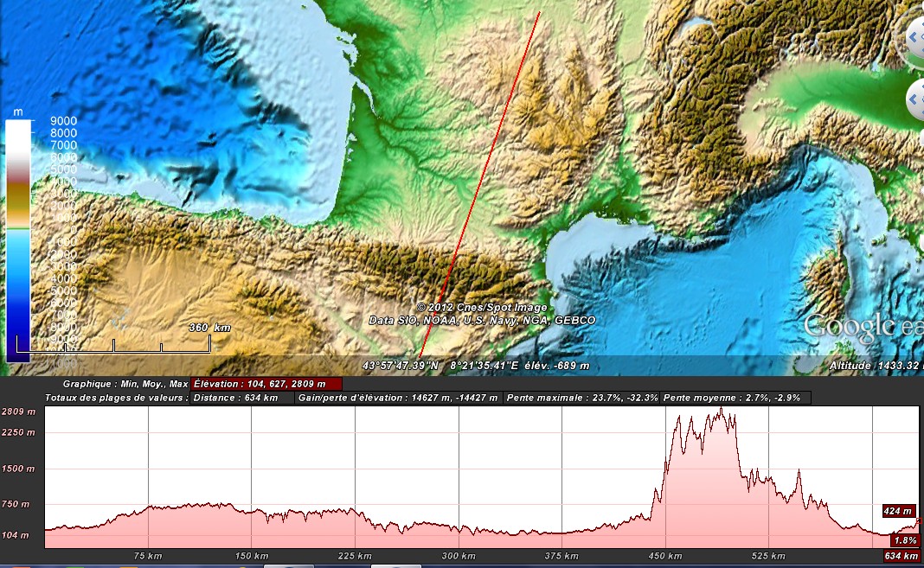Image resolution: width=924 pixels, height=568 pixels.
Task: Click the 75 km gridline on profile
Action: [149, 475]
